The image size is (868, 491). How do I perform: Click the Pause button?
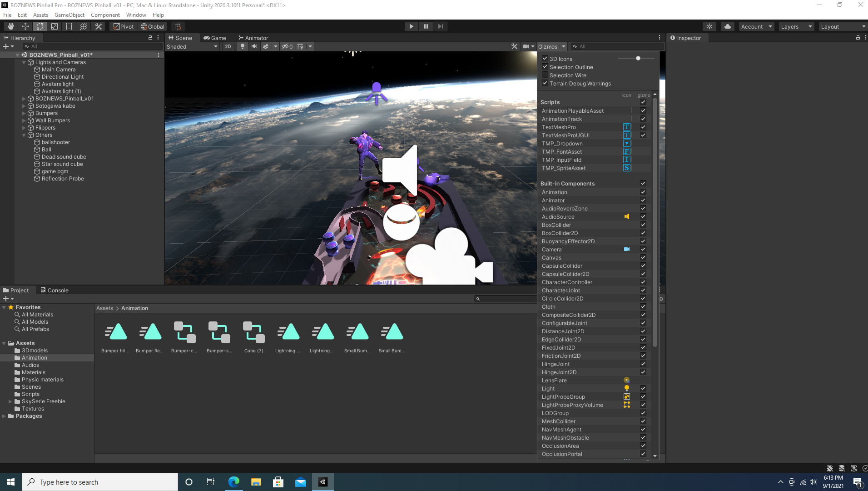click(x=426, y=26)
